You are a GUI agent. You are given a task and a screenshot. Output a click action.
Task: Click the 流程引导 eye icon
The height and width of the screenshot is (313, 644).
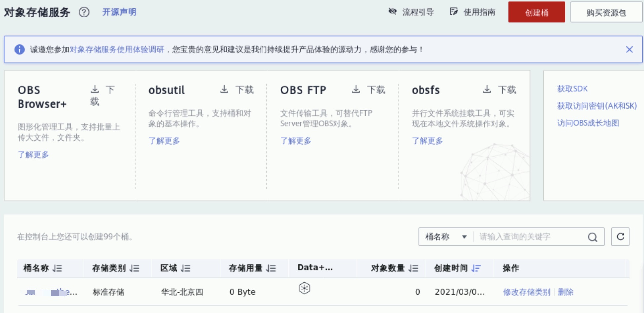click(392, 12)
